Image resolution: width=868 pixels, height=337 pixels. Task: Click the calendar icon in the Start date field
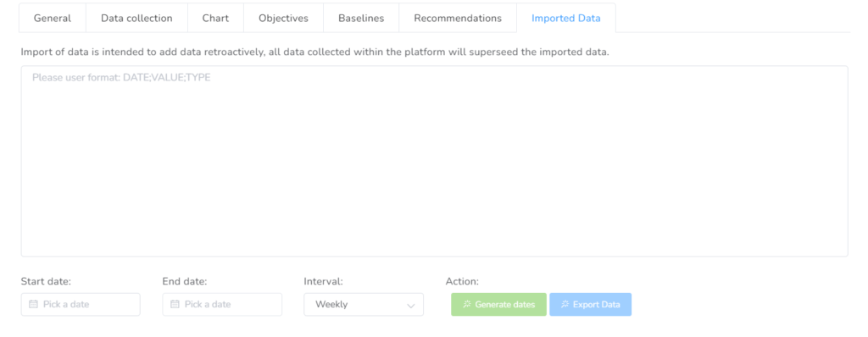click(x=33, y=304)
